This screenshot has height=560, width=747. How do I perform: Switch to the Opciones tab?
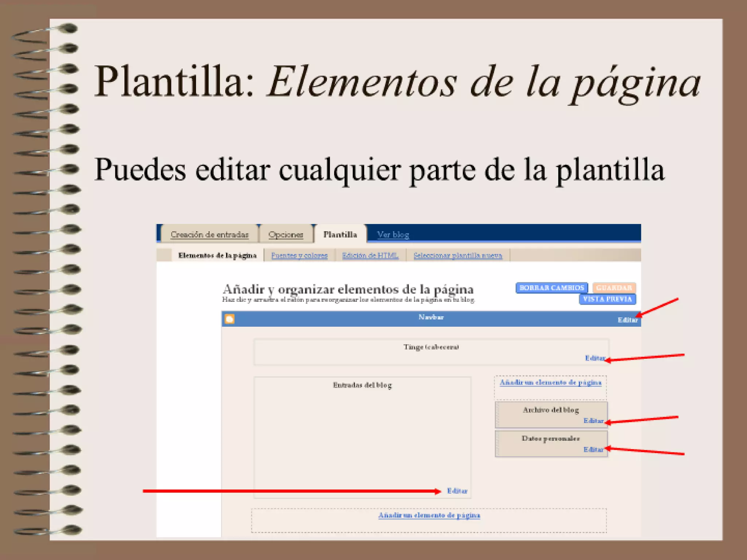click(x=286, y=234)
